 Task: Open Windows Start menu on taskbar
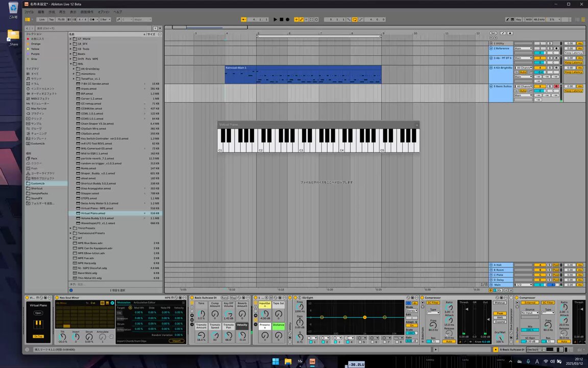tap(276, 361)
